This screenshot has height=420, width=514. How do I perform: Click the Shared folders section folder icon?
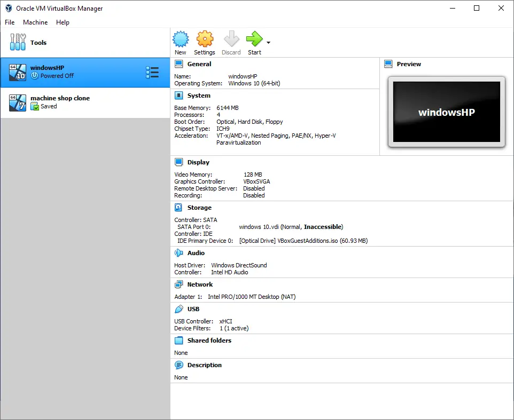pos(178,340)
